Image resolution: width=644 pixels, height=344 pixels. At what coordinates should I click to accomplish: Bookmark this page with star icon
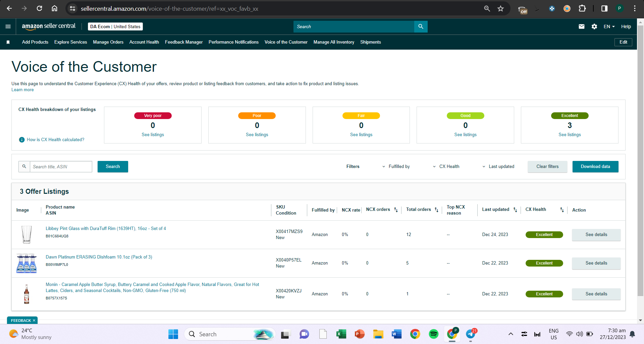(501, 8)
